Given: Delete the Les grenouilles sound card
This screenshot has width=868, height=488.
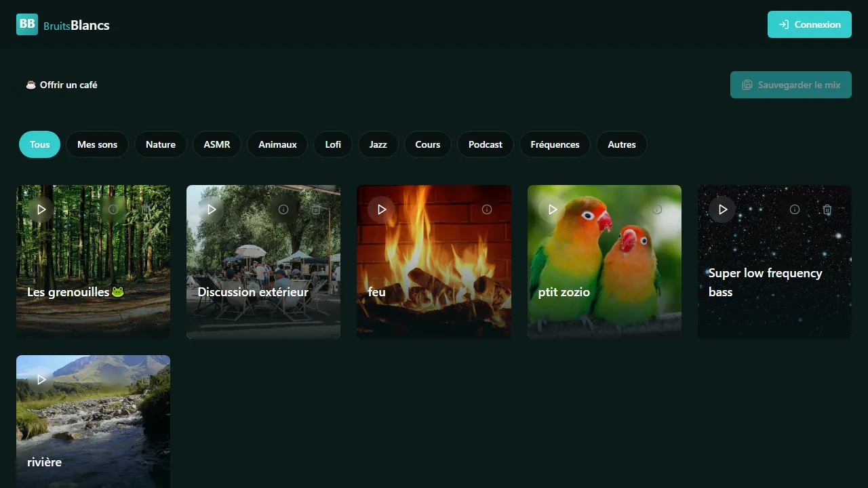Looking at the screenshot, I should click(x=146, y=209).
